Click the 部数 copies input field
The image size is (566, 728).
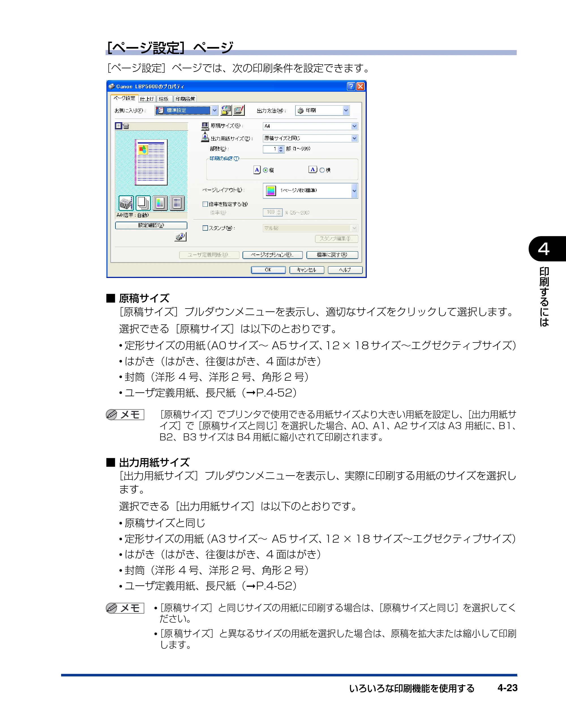(271, 149)
